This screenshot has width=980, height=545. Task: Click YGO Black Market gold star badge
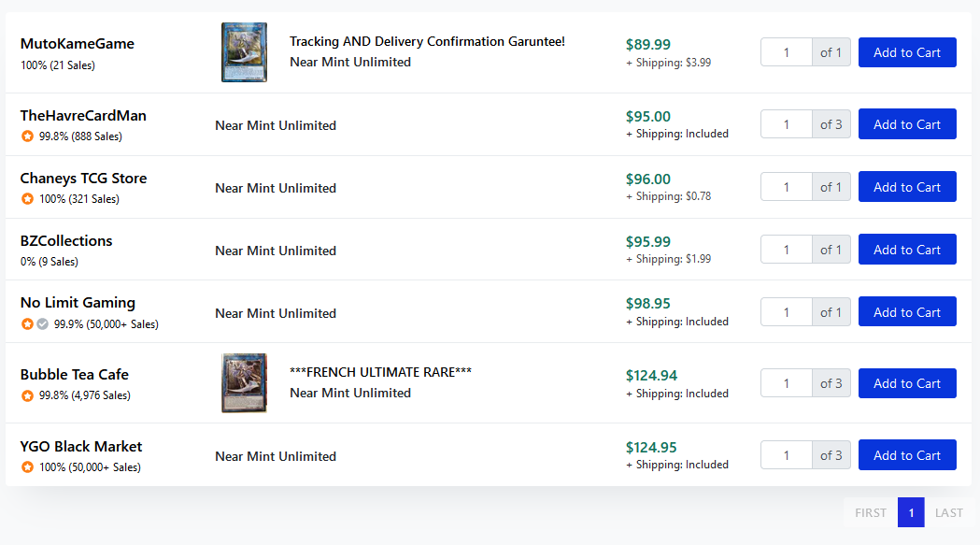point(27,466)
